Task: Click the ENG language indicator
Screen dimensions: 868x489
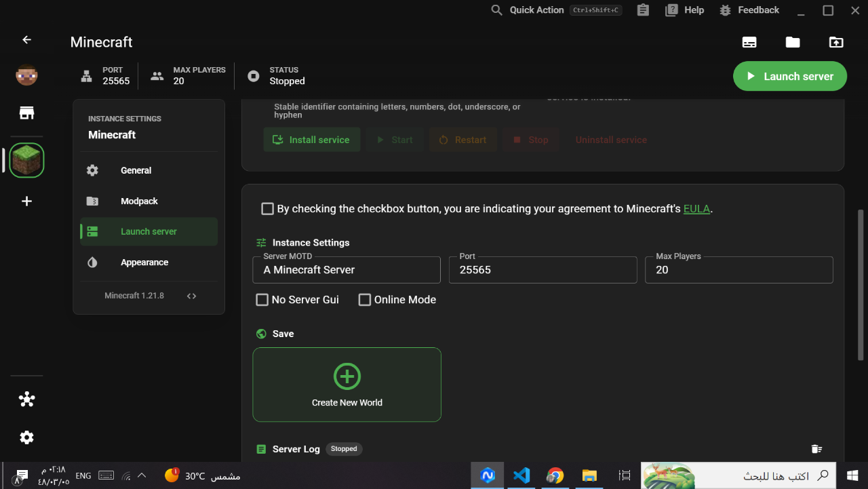Action: point(83,476)
